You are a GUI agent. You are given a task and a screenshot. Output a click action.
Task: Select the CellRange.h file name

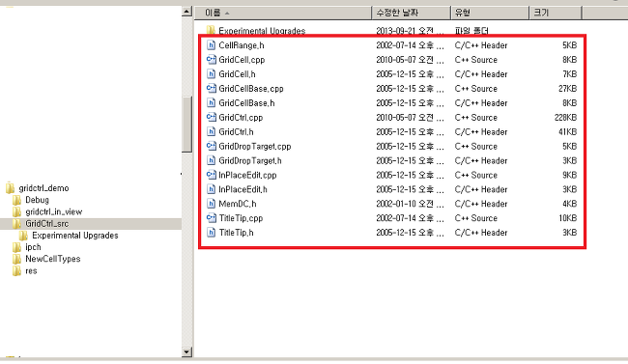242,45
